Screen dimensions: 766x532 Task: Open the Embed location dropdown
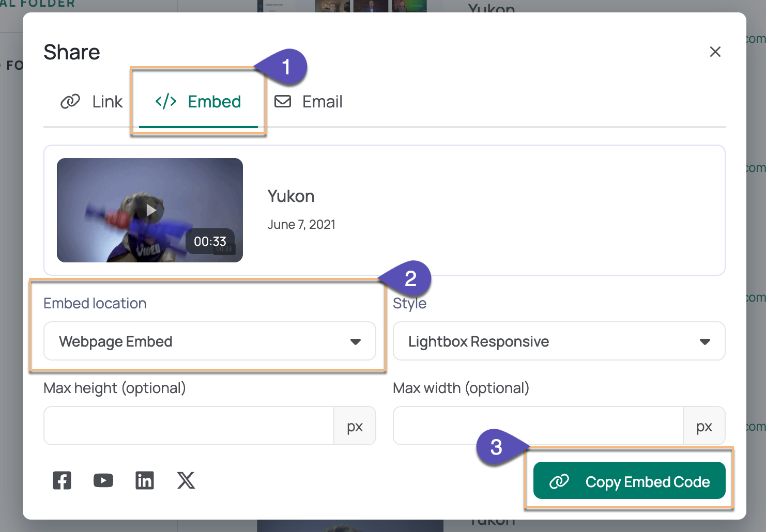tap(210, 341)
